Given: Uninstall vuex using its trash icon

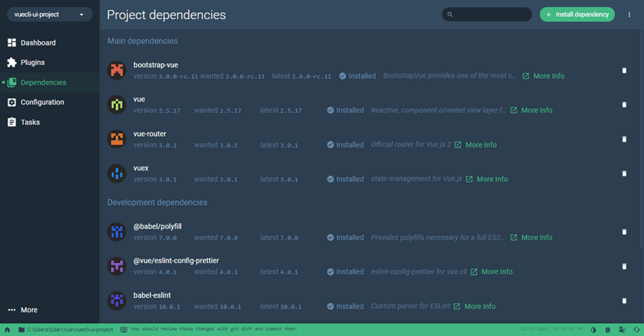Looking at the screenshot, I should point(624,173).
